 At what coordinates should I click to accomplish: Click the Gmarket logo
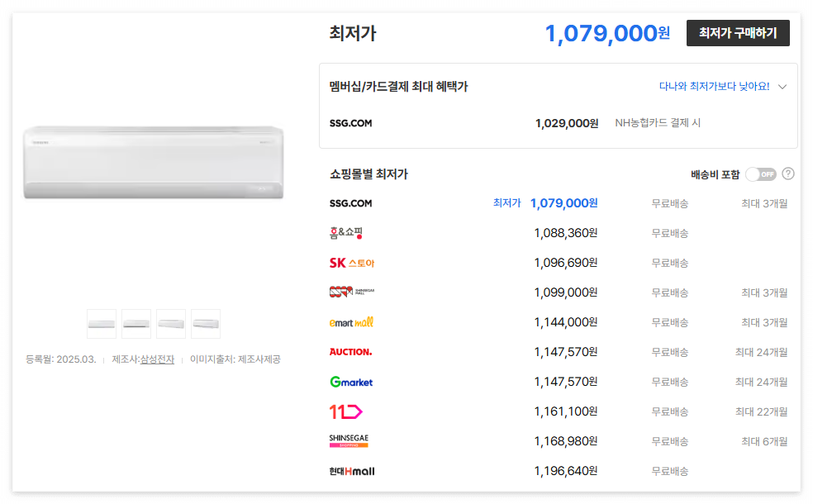pos(350,381)
